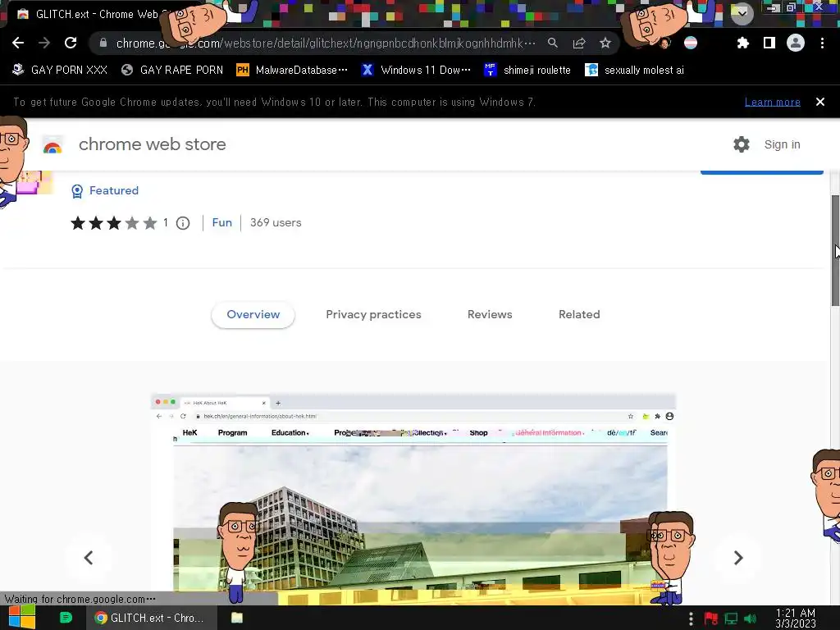This screenshot has height=630, width=840.
Task: Show hidden tray icons dots
Action: 691,619
